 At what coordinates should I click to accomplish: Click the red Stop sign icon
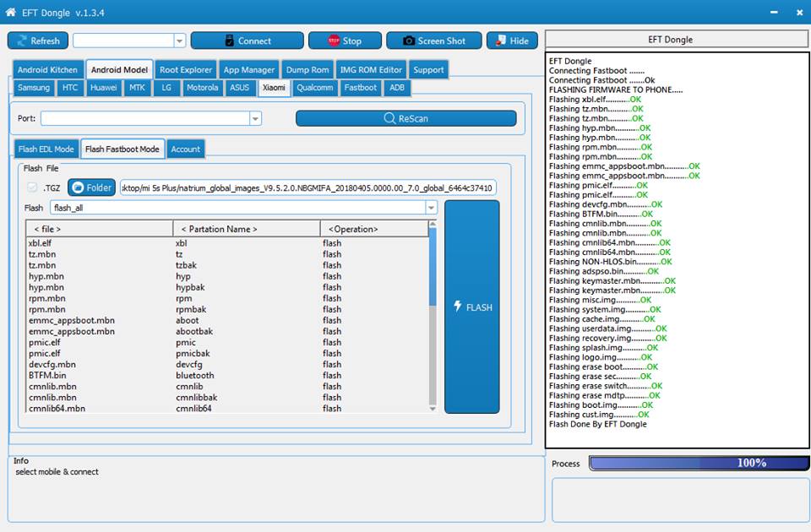[x=334, y=41]
